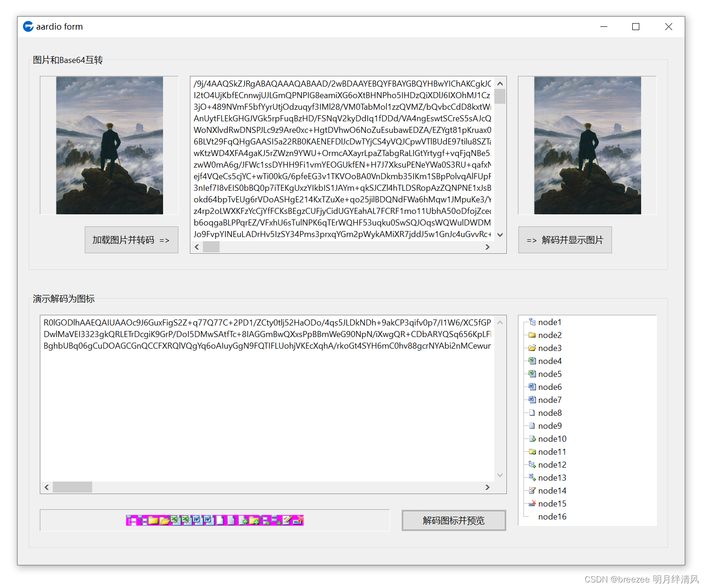Click the Base64 line starting with WoNXlvdRwDNSPJ
The image size is (706, 588).
tap(342, 130)
